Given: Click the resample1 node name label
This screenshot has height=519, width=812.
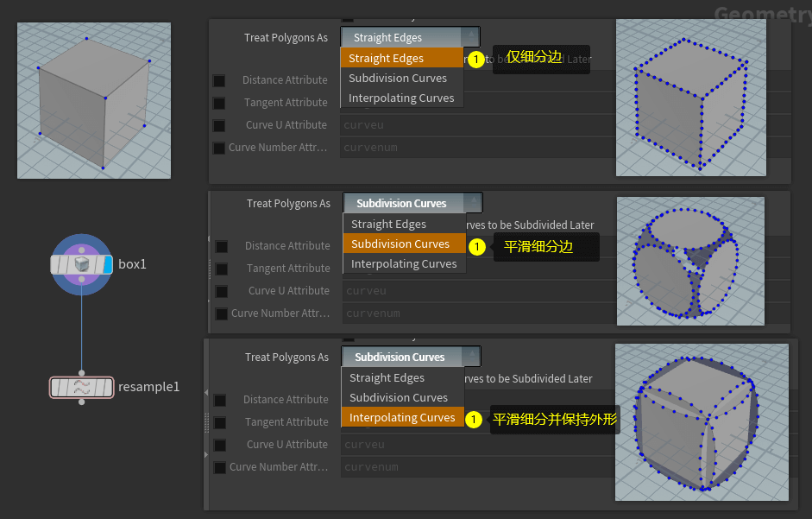Looking at the screenshot, I should click(148, 387).
